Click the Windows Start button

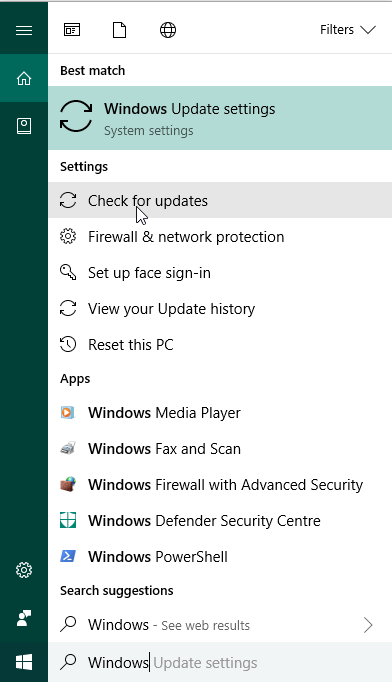click(24, 662)
